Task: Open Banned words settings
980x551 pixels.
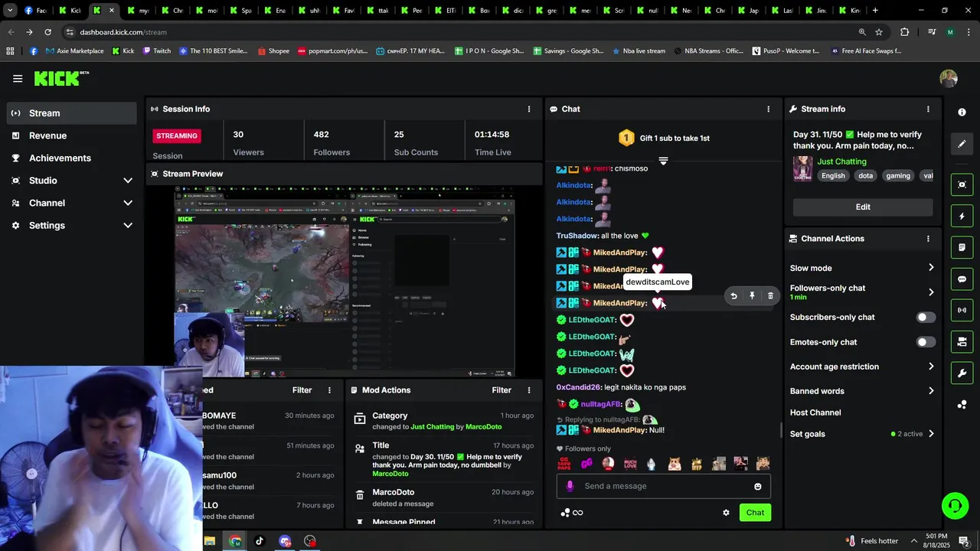Action: point(862,391)
